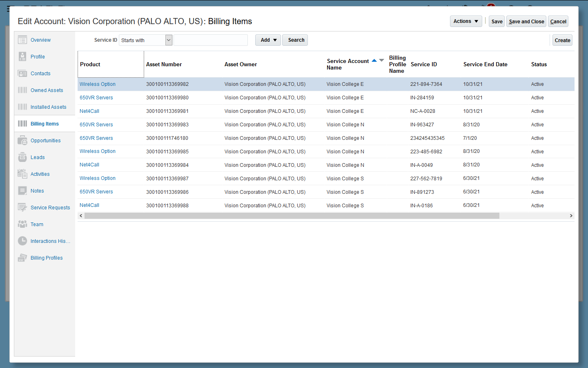Click the table scroll left arrow
Screen dimensions: 588x368
(81, 215)
